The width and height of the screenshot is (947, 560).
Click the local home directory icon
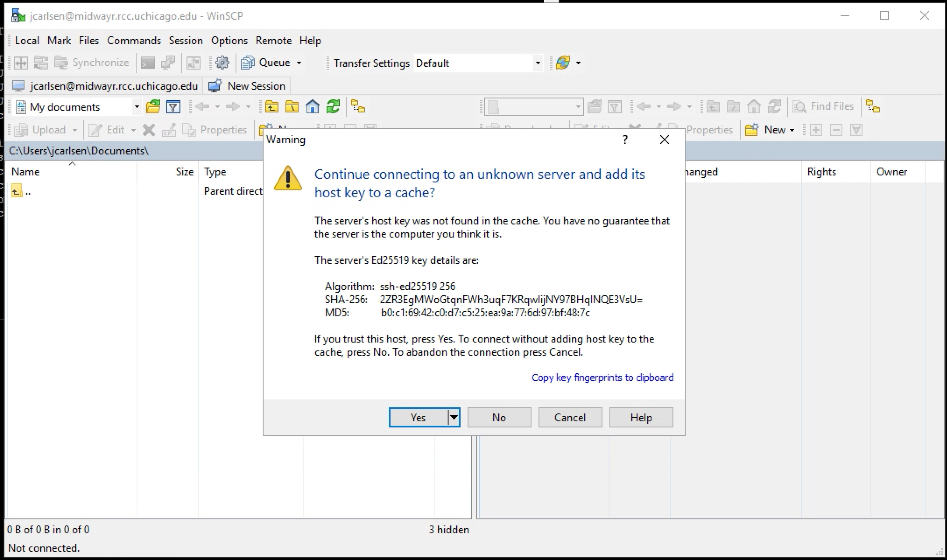tap(313, 107)
